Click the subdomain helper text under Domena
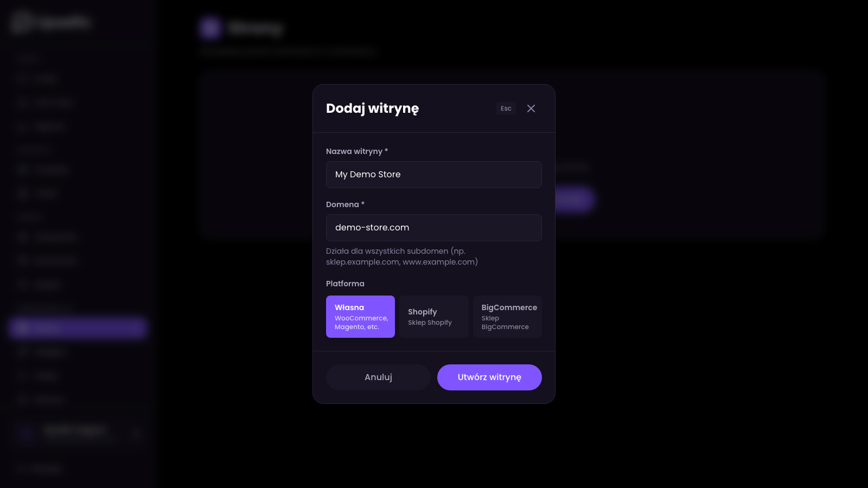868x488 pixels. pos(401,256)
